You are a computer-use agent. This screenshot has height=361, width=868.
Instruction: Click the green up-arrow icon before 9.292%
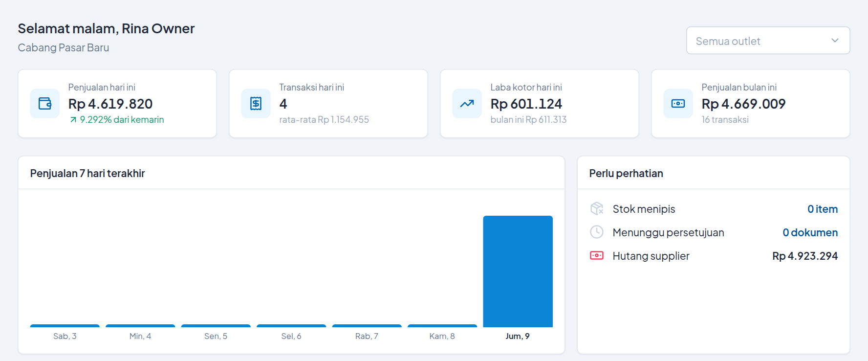[73, 120]
